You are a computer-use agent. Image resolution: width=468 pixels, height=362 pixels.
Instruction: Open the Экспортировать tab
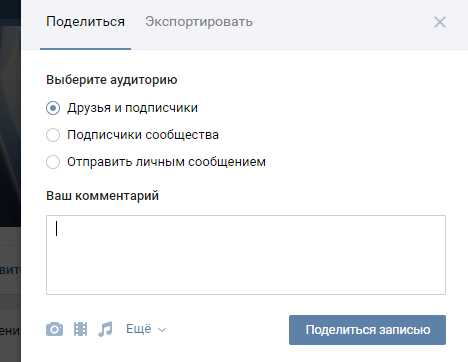tap(199, 22)
